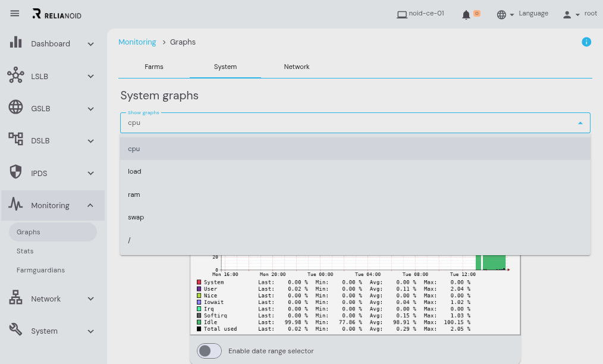Viewport: 603px width, 364px height.
Task: Open Farmguardians in the sidebar
Action: coord(41,270)
